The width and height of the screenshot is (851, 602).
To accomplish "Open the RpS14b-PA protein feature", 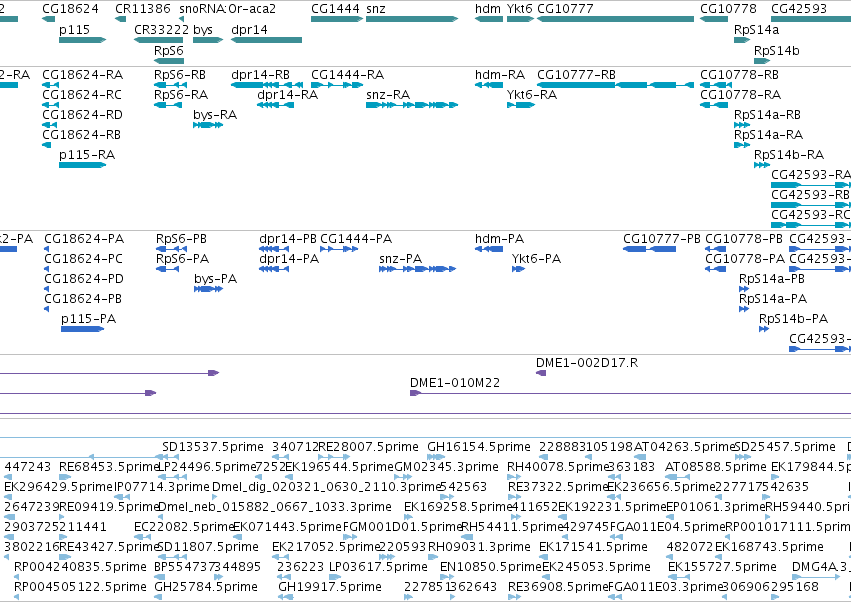I will (764, 329).
